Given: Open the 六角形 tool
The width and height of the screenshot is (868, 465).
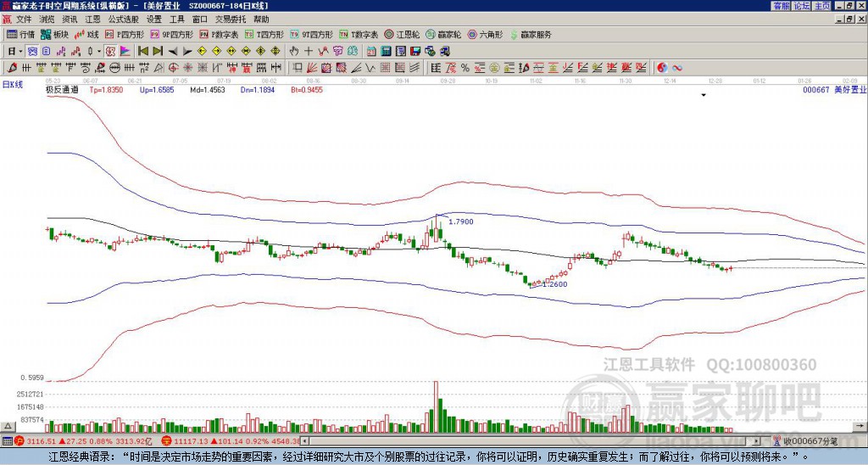Looking at the screenshot, I should pos(485,34).
